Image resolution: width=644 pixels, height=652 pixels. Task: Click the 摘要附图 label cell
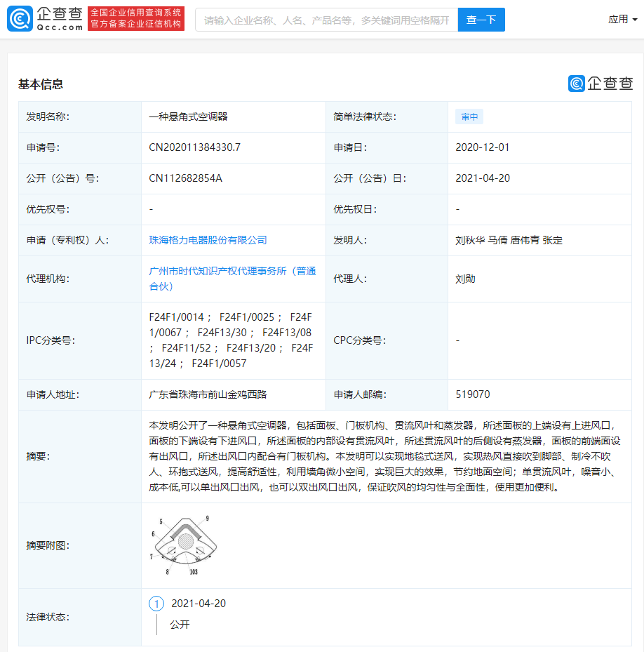click(80, 545)
